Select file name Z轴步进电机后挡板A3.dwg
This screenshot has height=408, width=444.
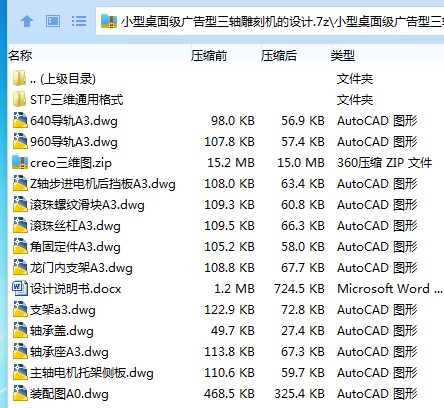click(103, 184)
